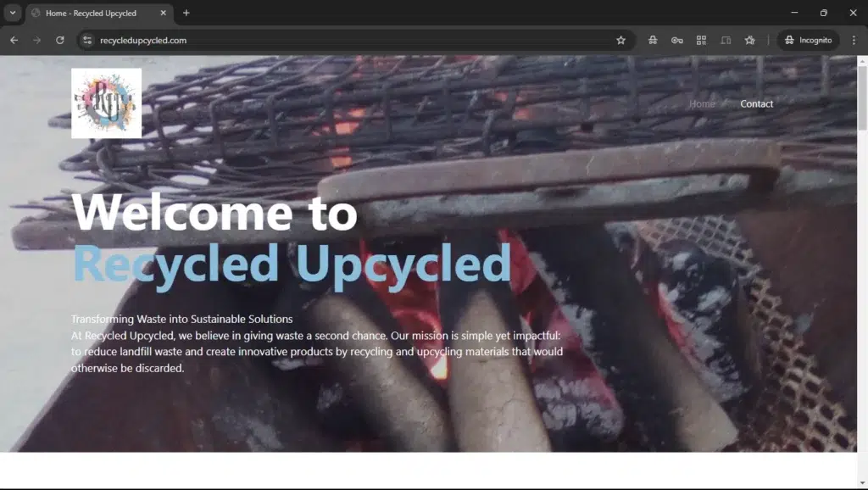Maximize or restore the browser window
This screenshot has height=490, width=868.
point(823,13)
